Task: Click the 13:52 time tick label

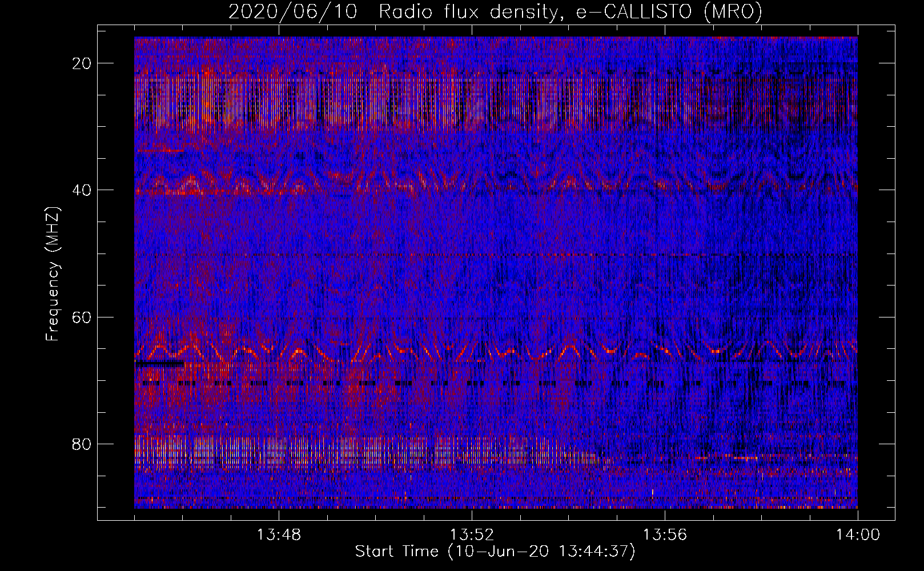Action: 472,535
